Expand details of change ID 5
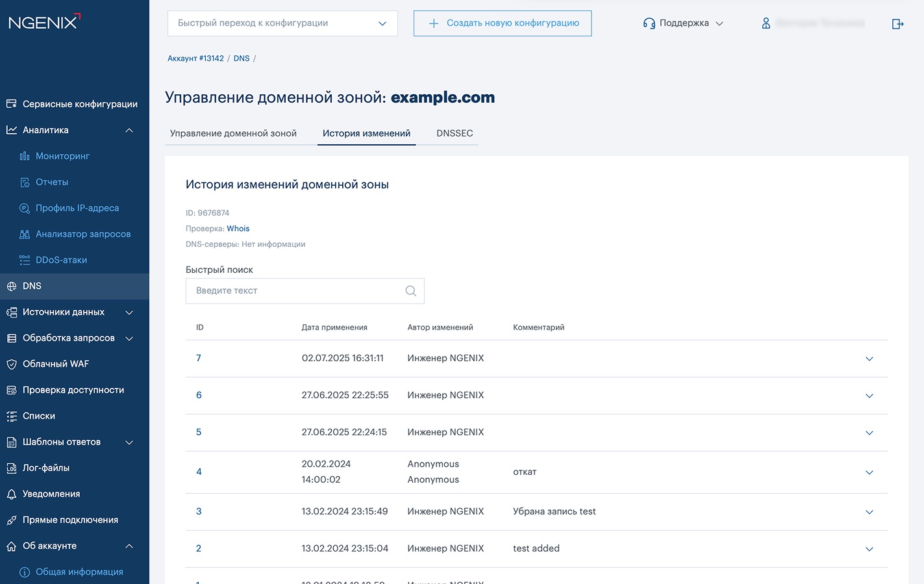The height and width of the screenshot is (584, 924). 869,433
